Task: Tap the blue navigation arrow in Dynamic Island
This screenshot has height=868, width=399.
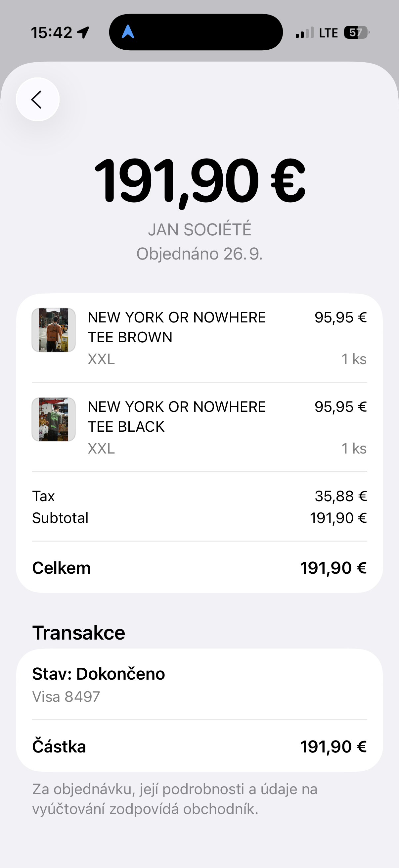Action: (x=128, y=32)
